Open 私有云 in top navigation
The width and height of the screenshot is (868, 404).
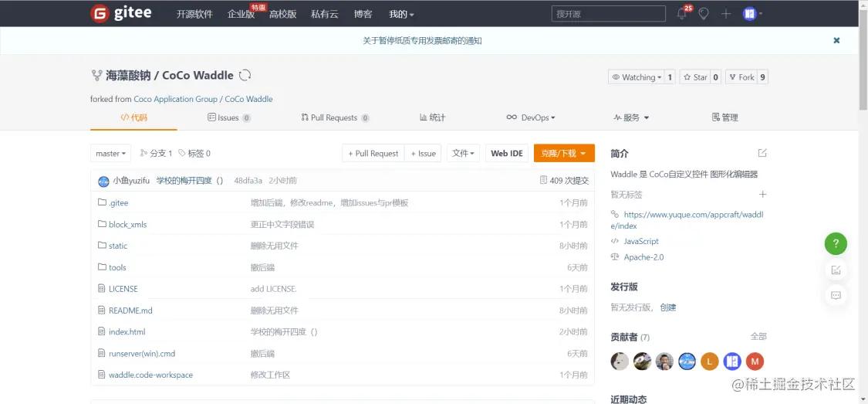(324, 15)
